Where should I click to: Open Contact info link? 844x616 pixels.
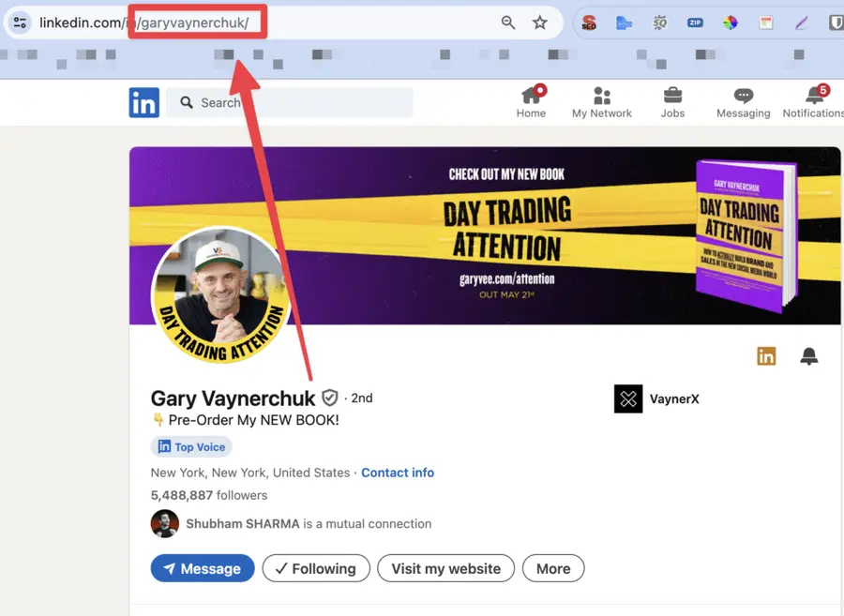[398, 473]
